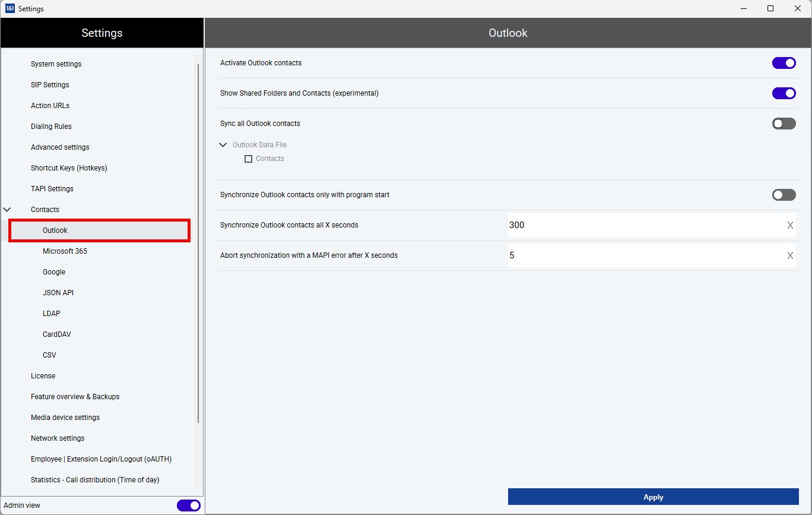This screenshot has height=515, width=812.
Task: Select SIP Settings in the sidebar
Action: [50, 85]
